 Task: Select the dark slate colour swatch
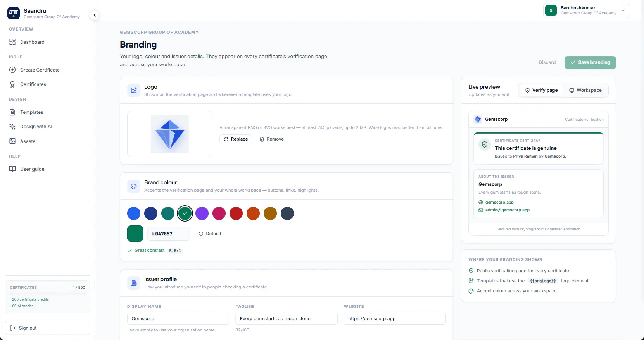point(287,213)
